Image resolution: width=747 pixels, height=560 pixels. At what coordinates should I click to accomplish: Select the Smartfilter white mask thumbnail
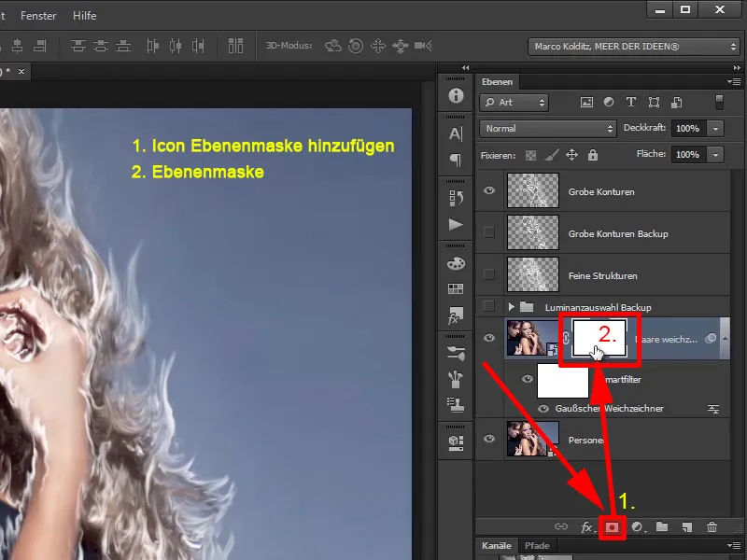[563, 381]
